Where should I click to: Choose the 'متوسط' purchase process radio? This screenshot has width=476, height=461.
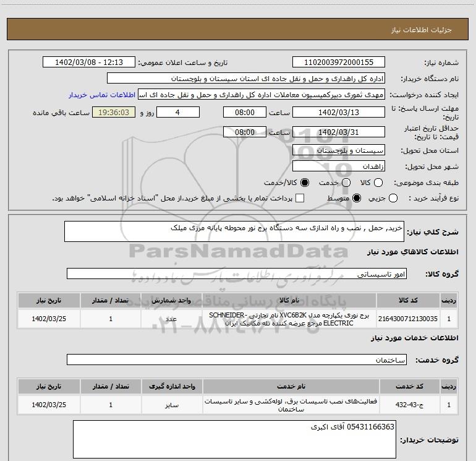click(x=357, y=198)
